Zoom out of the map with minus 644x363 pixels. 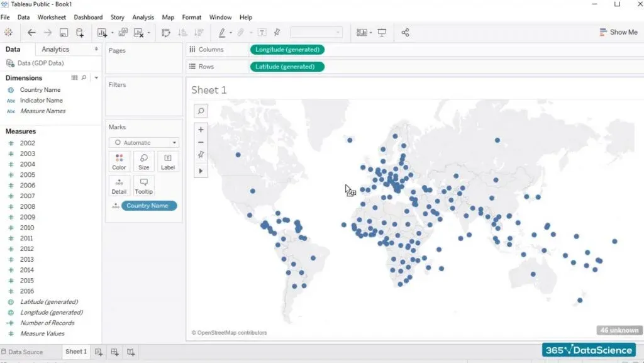(x=201, y=143)
